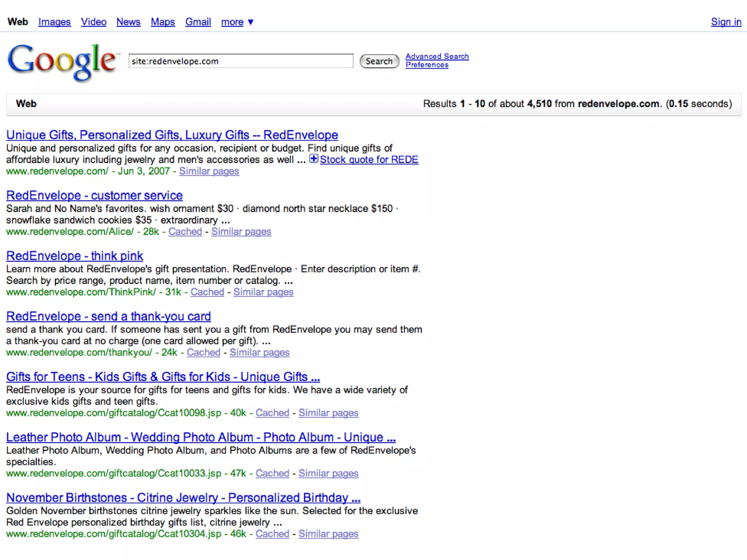
Task: Open the News tab link
Action: click(x=128, y=22)
